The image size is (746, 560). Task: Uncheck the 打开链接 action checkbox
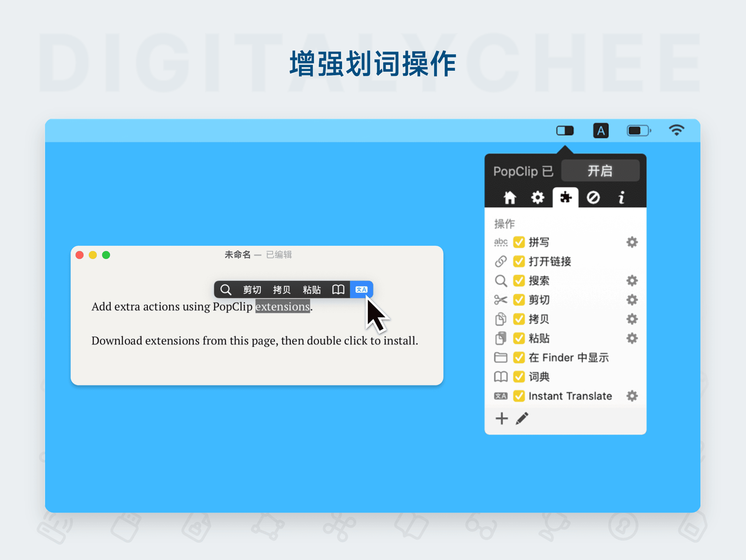coord(519,261)
